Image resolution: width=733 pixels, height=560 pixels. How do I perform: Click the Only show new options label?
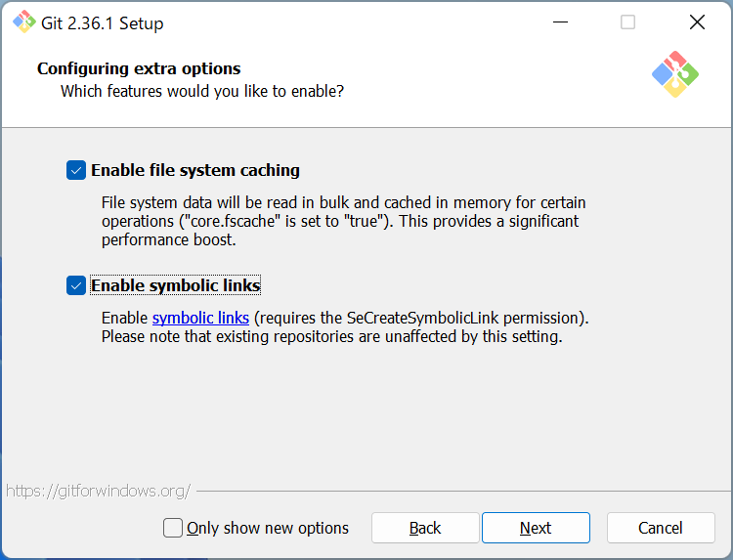(x=268, y=528)
